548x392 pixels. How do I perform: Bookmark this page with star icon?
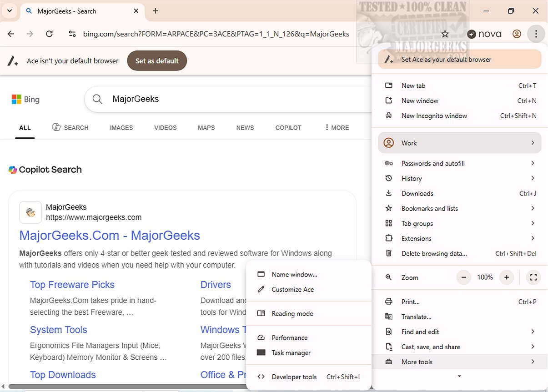coord(445,34)
